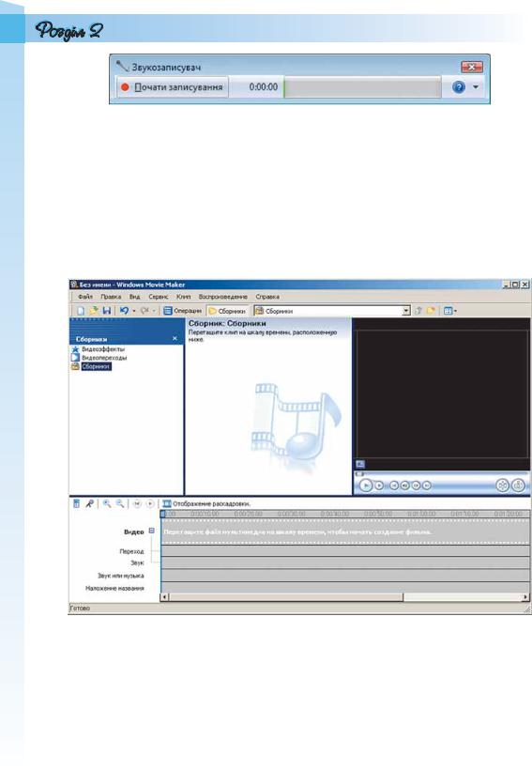The image size is (532, 770).
Task: Close the Сборники side pane
Action: [x=175, y=339]
